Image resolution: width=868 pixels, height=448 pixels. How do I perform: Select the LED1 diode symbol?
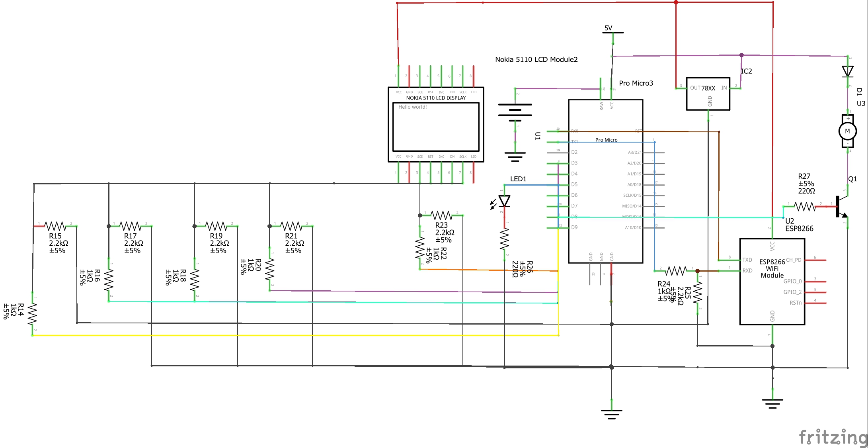coord(504,201)
